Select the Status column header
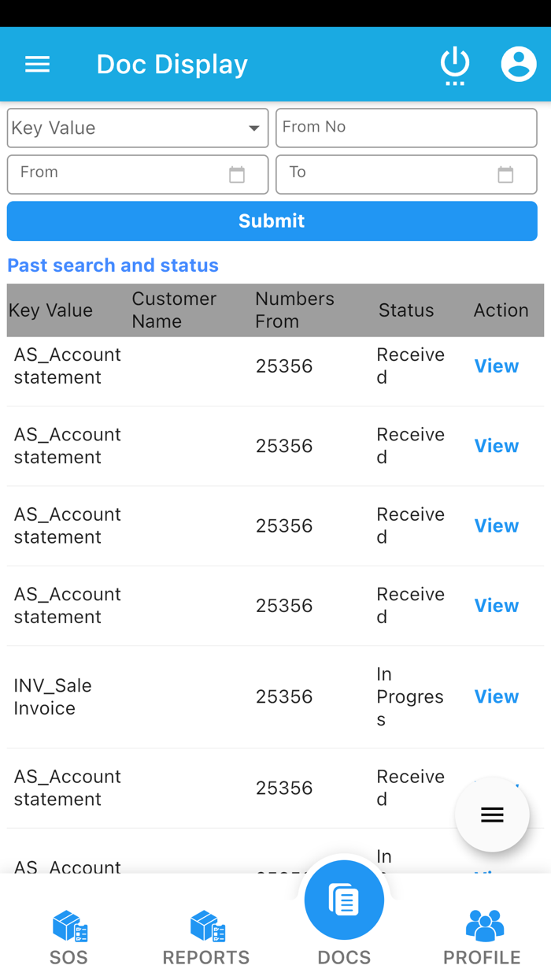The height and width of the screenshot is (980, 551). (x=406, y=310)
